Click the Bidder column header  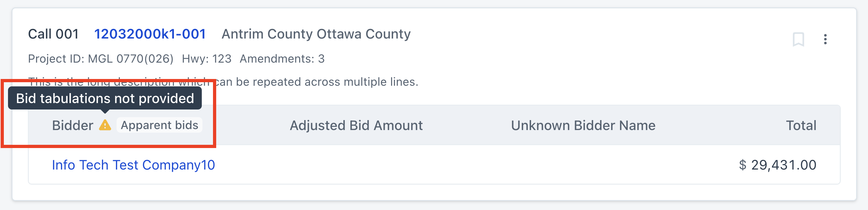click(72, 126)
